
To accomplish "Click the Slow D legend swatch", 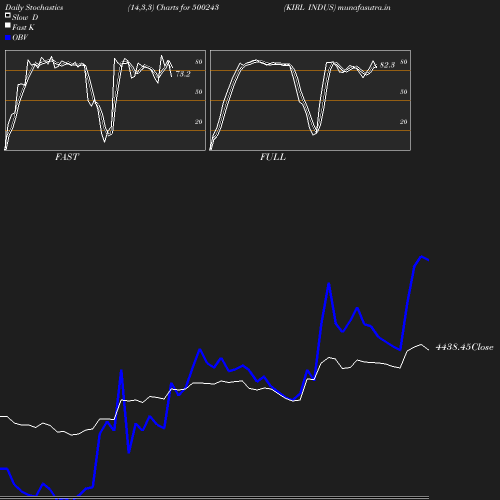I will [8, 15].
